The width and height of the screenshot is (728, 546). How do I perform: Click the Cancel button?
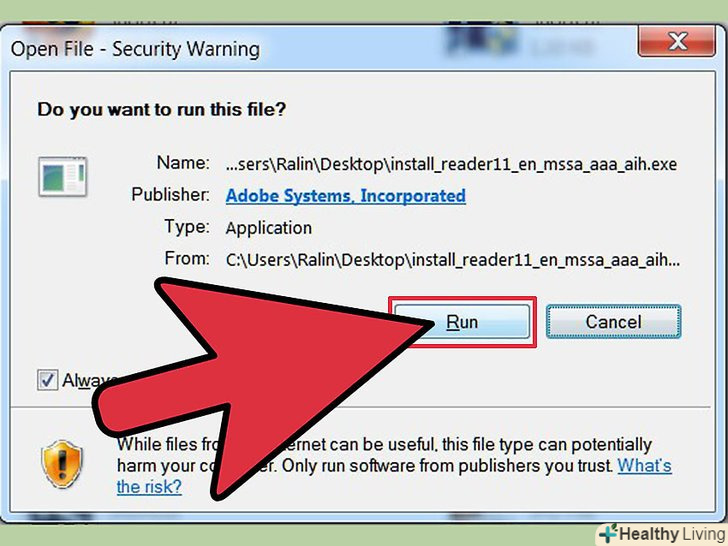pyautogui.click(x=613, y=321)
